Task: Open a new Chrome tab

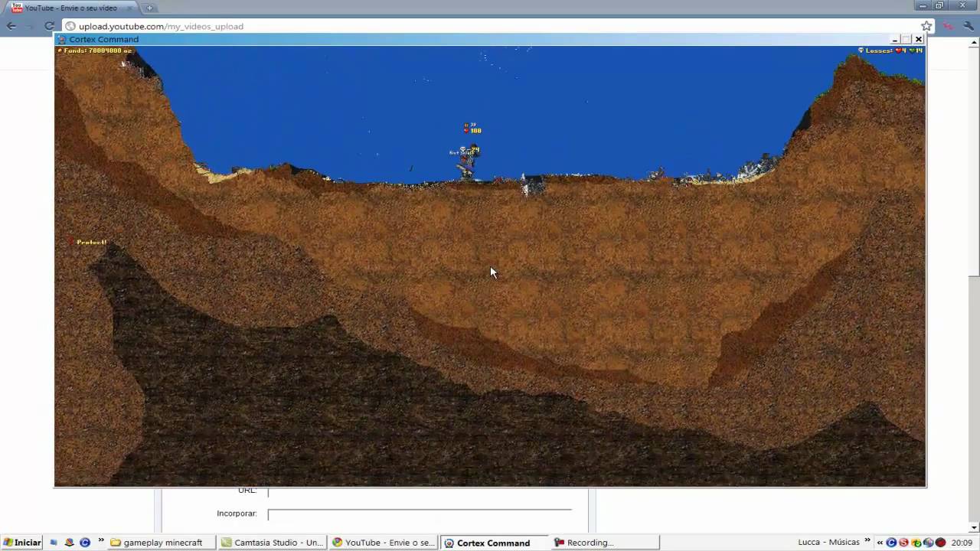Action: (x=149, y=8)
